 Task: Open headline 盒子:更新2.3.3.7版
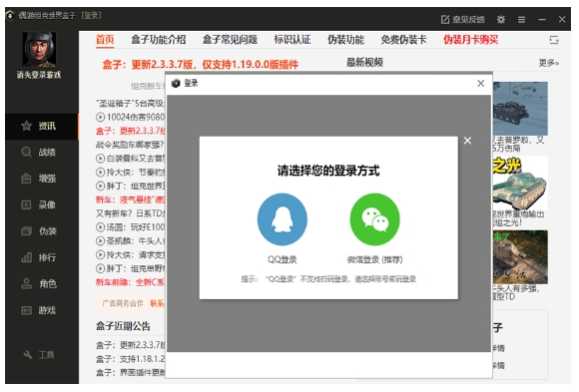point(200,65)
